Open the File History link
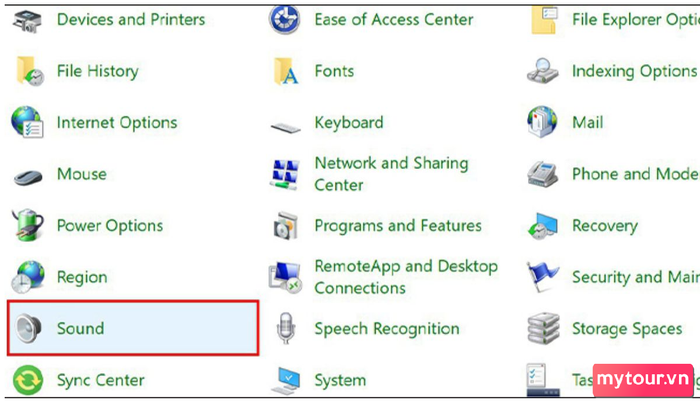Image resolution: width=700 pixels, height=405 pixels. coord(98,71)
